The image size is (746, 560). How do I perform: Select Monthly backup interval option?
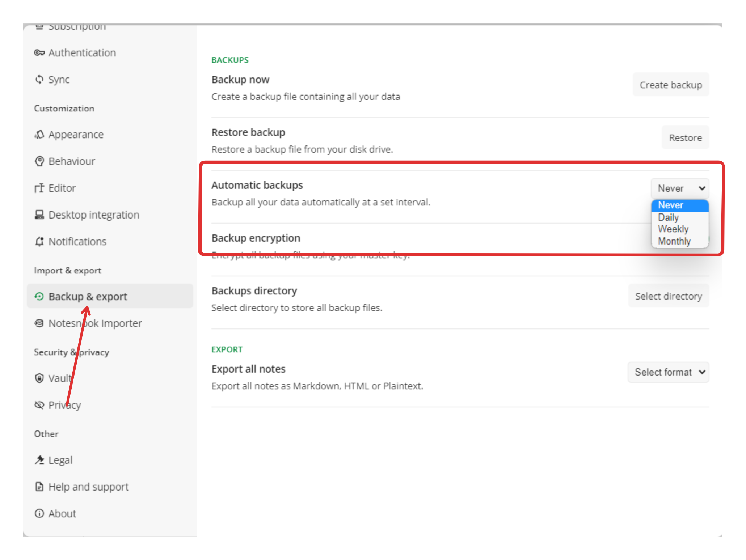point(674,241)
